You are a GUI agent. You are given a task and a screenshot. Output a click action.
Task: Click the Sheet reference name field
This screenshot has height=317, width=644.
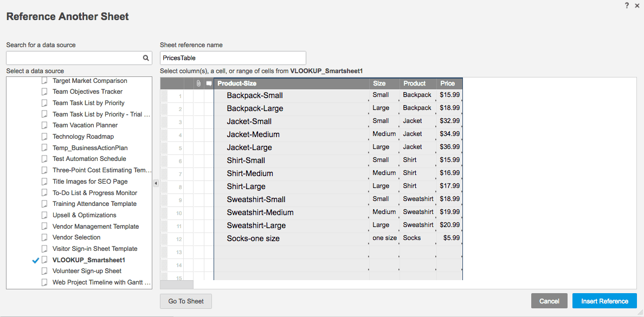[233, 58]
